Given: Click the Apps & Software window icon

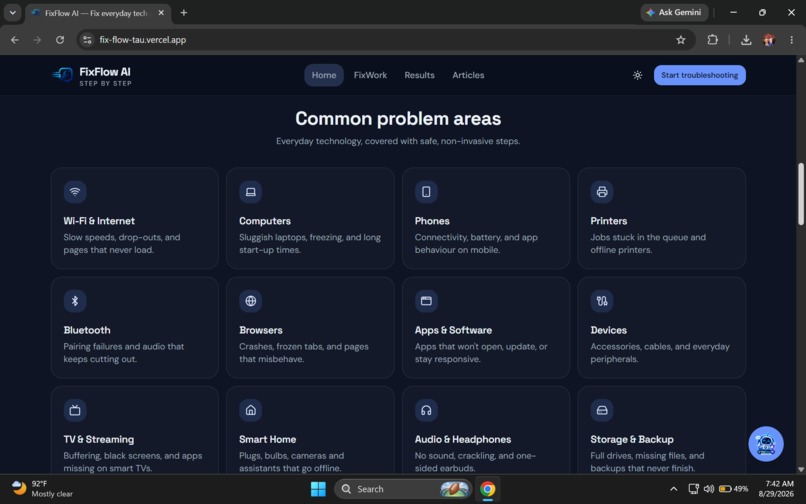Looking at the screenshot, I should tap(426, 301).
